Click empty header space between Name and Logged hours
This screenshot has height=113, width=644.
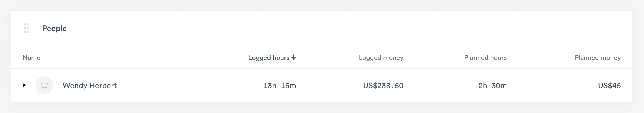(139, 58)
